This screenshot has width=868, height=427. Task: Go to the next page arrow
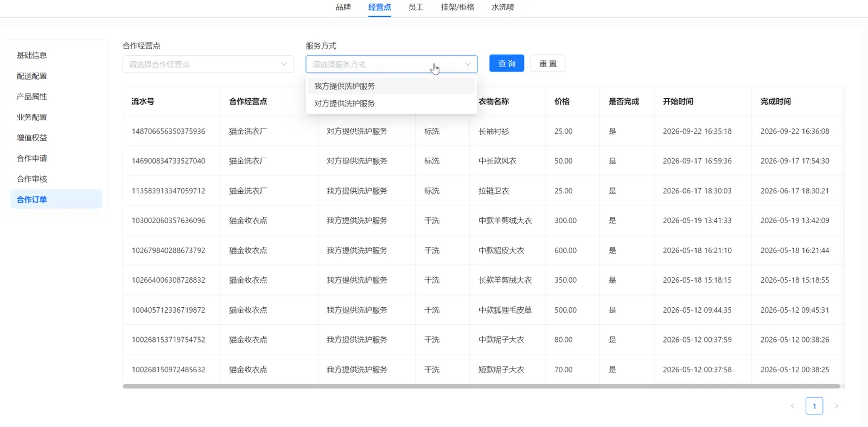[x=836, y=406]
